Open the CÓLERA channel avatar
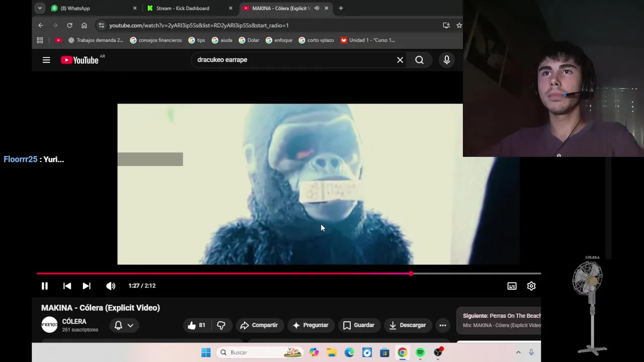This screenshot has width=644, height=362. [49, 325]
